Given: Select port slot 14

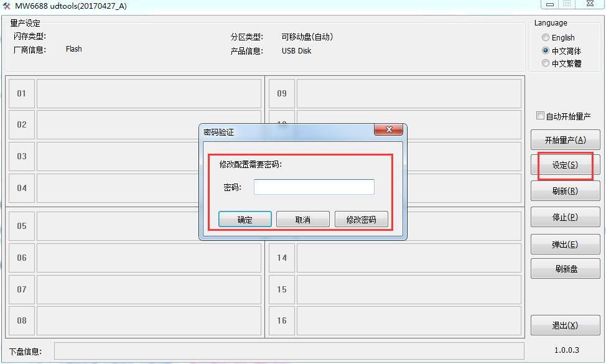Looking at the screenshot, I should [282, 258].
